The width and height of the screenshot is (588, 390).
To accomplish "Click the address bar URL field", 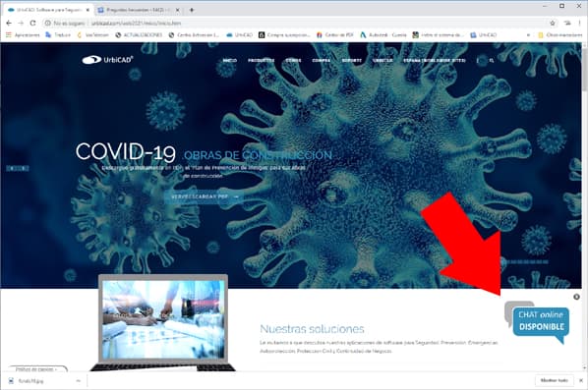I will pos(296,24).
